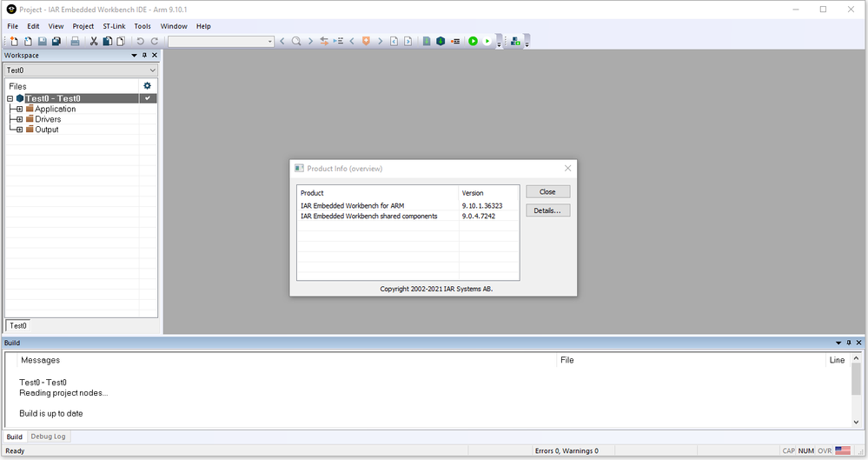Click the US flag language indicator

pyautogui.click(x=843, y=450)
